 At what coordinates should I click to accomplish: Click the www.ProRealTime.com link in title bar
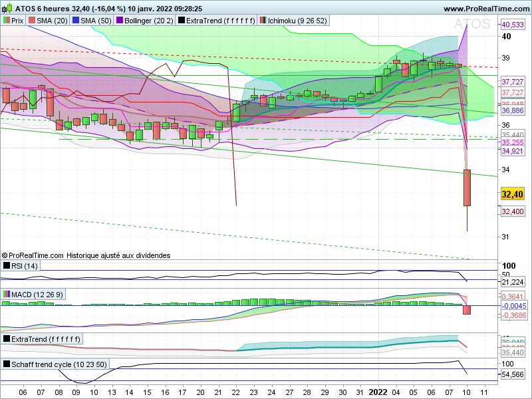coord(487,9)
